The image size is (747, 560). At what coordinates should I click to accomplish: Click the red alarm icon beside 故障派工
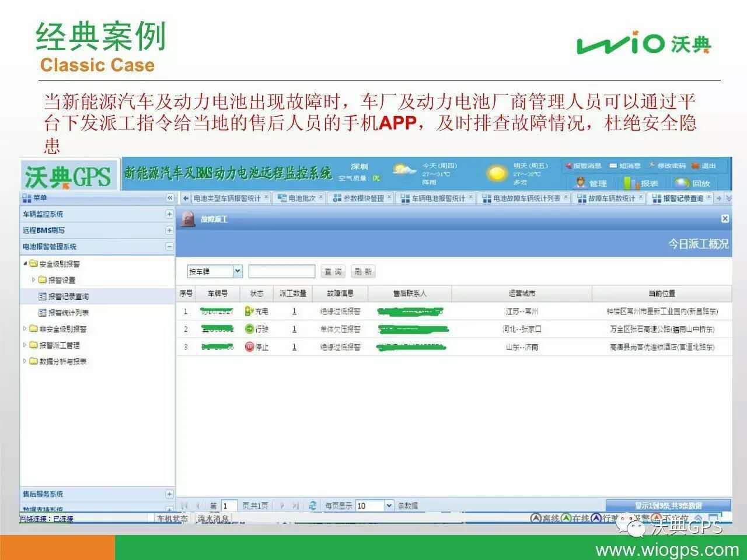coord(188,219)
